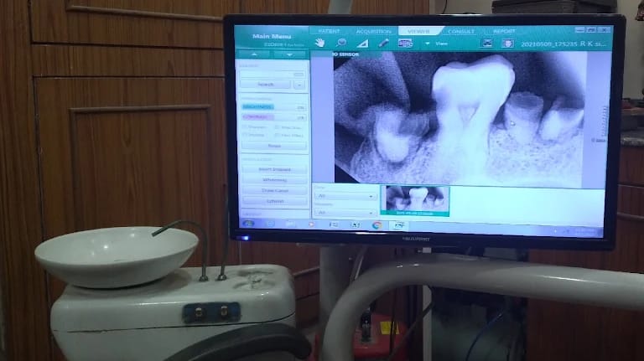Toggle the checkbox right of Inverse

click(x=278, y=135)
